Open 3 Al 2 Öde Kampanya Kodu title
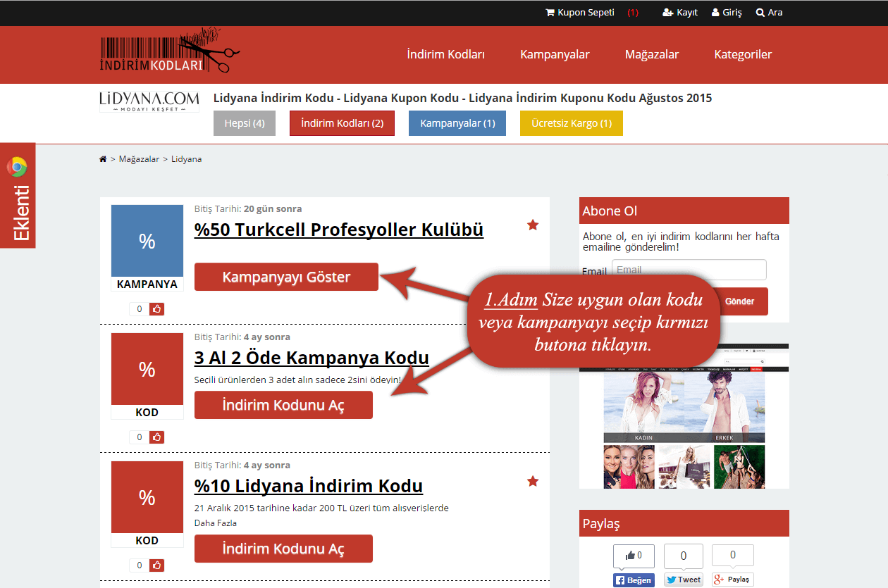This screenshot has height=588, width=888. click(312, 358)
